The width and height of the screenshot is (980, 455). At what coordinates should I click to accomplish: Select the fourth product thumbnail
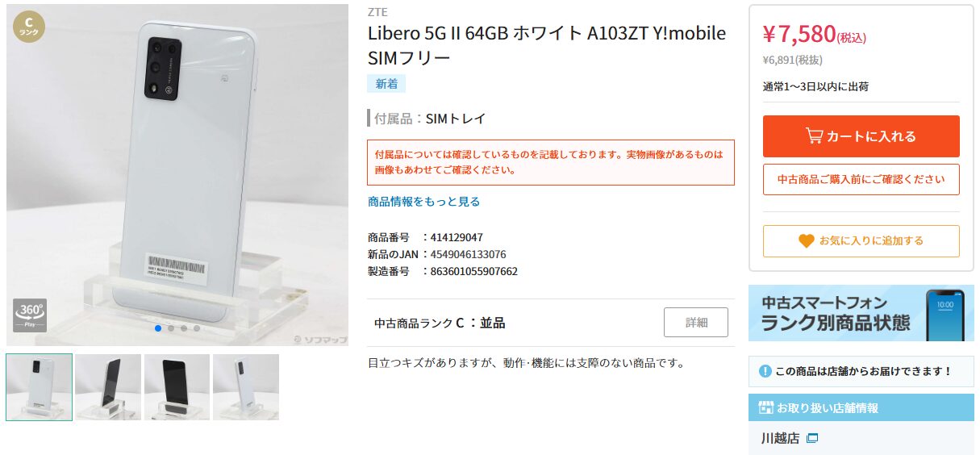(x=246, y=387)
